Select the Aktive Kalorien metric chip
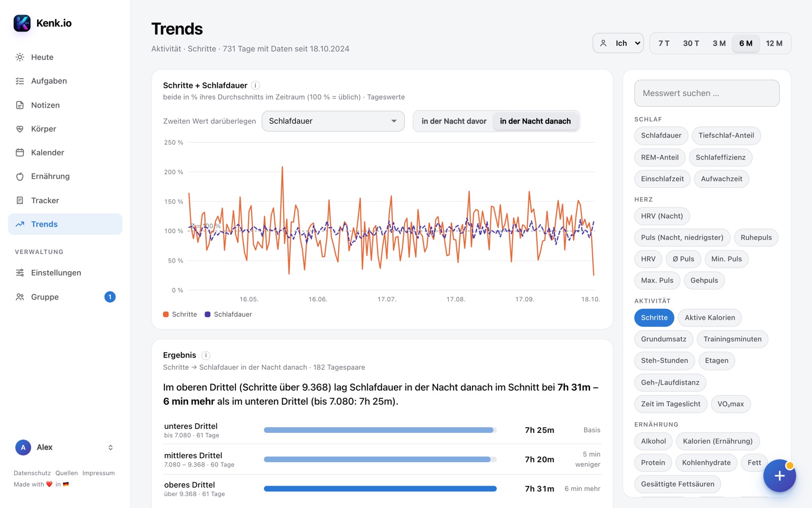Viewport: 812px width, 508px height. pos(709,317)
